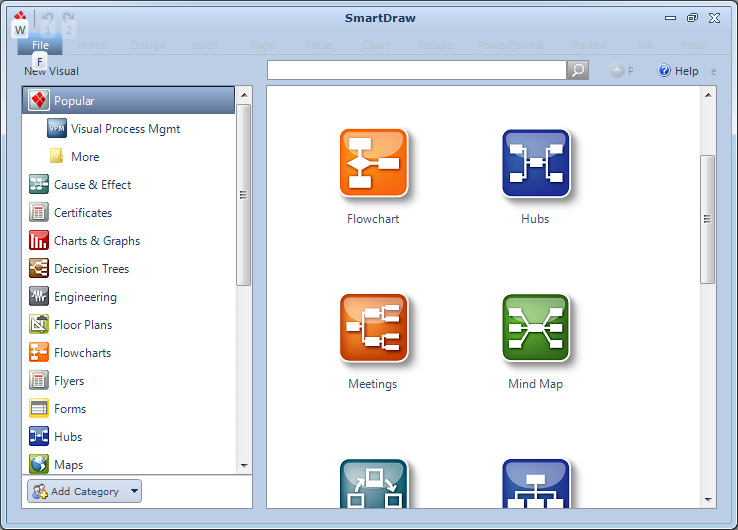This screenshot has width=738, height=530.
Task: Click the templates pane scrollbar thumb
Action: (708, 220)
